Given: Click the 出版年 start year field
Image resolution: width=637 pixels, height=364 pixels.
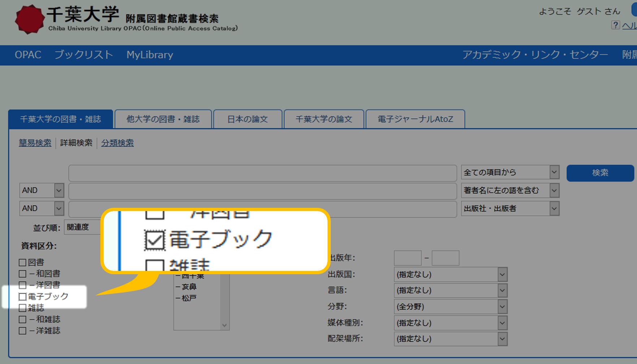Looking at the screenshot, I should click(408, 258).
